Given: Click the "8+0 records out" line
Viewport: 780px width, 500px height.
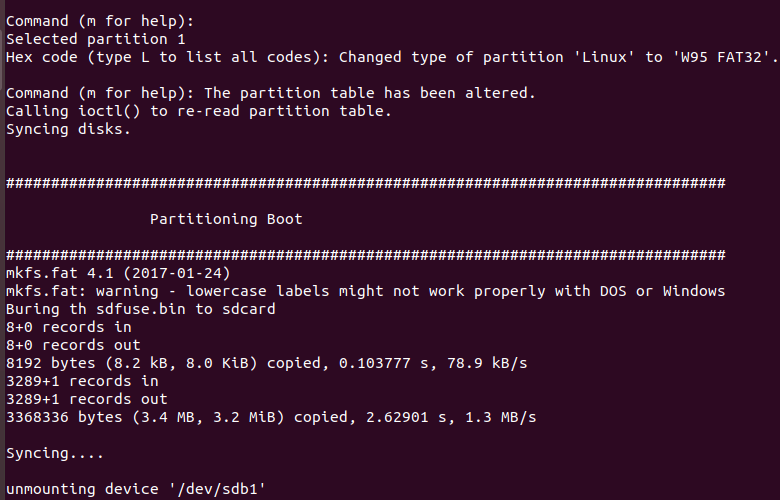Looking at the screenshot, I should point(73,345).
